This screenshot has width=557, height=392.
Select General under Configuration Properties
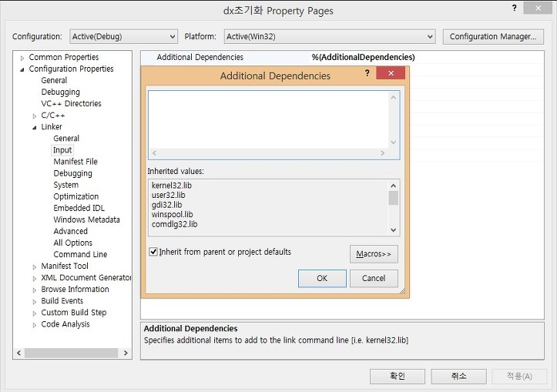click(x=54, y=80)
